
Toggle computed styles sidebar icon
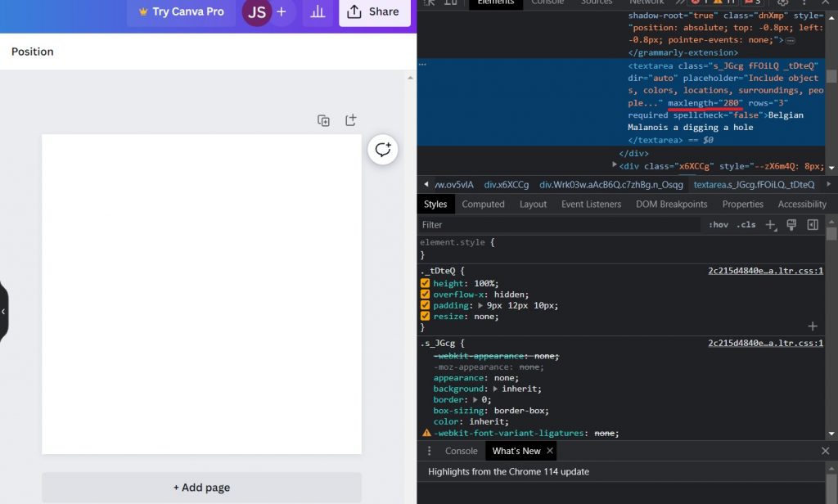813,225
